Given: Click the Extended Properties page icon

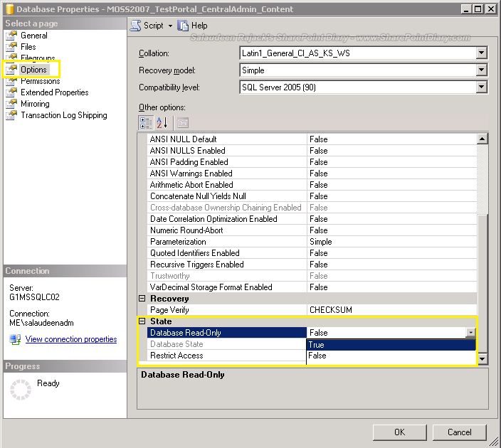Looking at the screenshot, I should coord(11,92).
